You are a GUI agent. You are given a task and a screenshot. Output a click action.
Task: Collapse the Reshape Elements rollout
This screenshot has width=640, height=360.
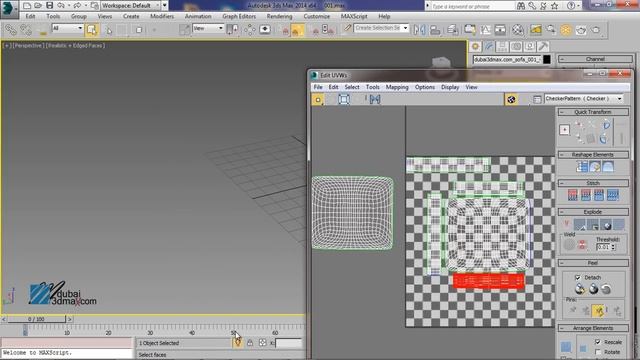click(x=593, y=155)
